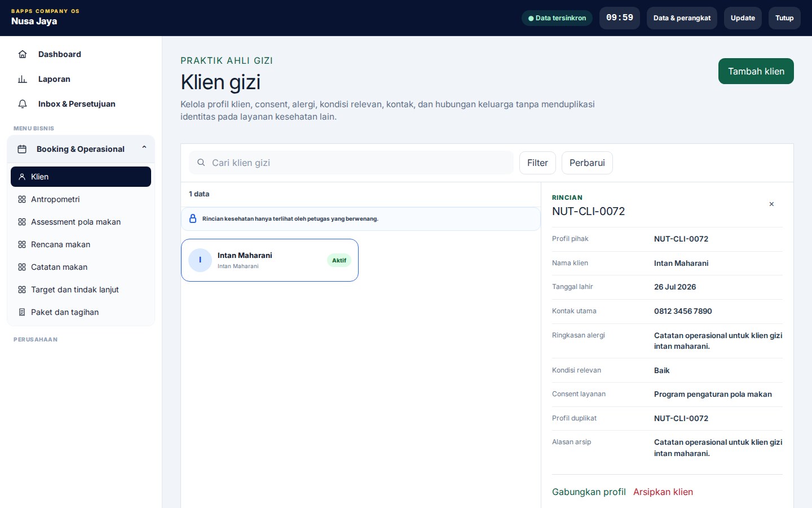Select the Klien menu item
Image resolution: width=812 pixels, height=508 pixels.
click(x=81, y=177)
